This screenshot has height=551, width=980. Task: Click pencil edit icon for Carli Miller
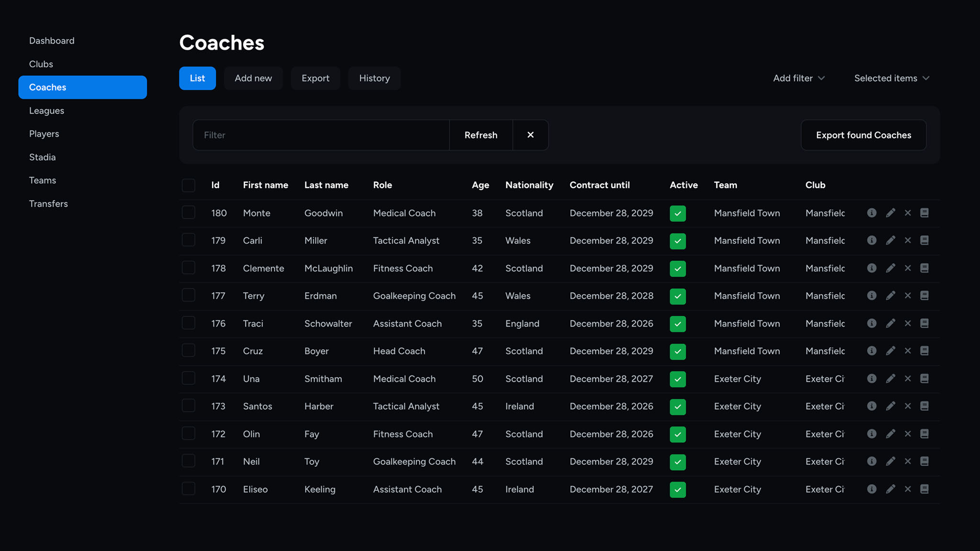click(890, 241)
